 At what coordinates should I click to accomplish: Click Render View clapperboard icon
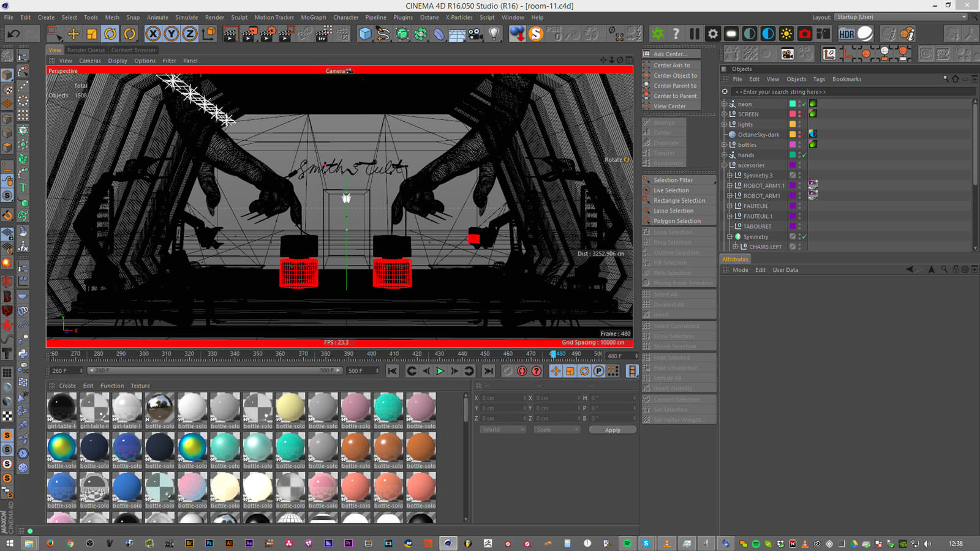coord(230,34)
